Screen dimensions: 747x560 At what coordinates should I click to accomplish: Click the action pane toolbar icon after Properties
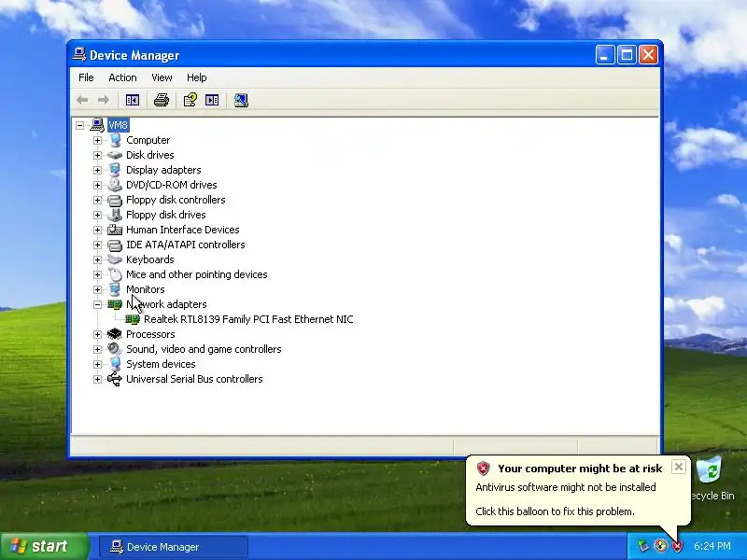(x=212, y=100)
